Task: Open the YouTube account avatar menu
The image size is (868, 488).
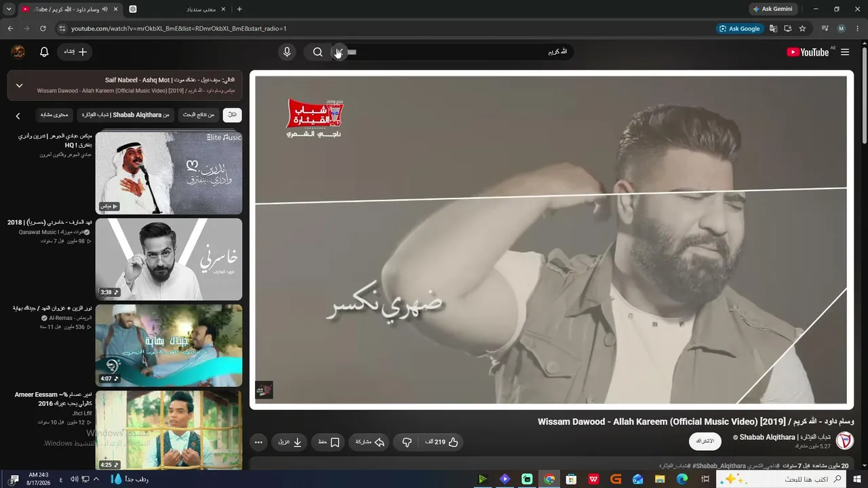Action: (x=18, y=52)
